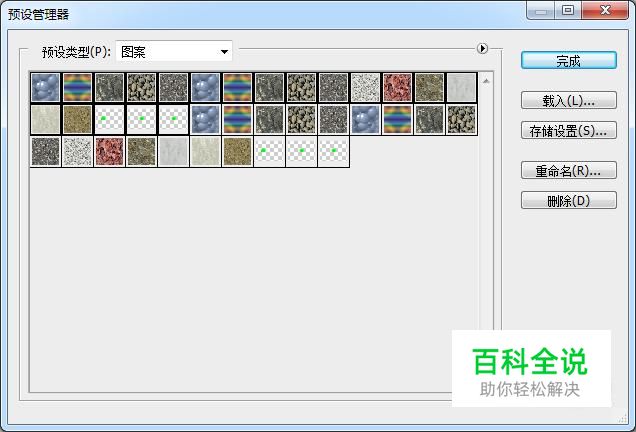Select the light gray pattern ending the top row

[x=462, y=87]
